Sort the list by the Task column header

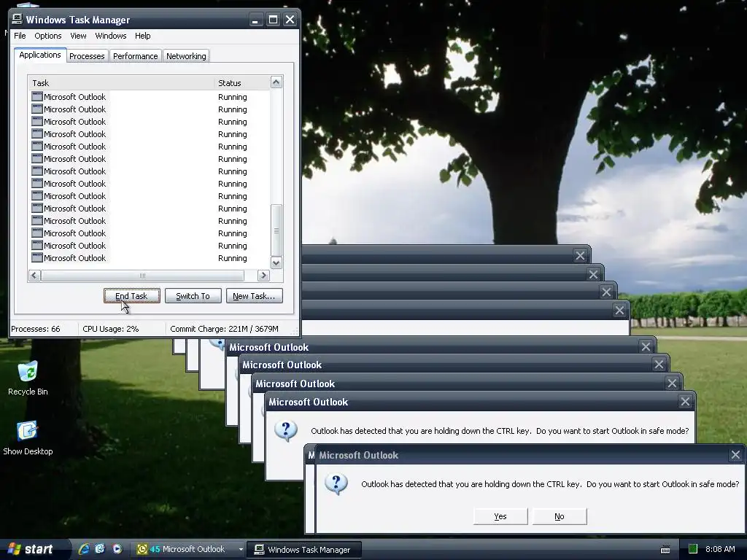[x=121, y=83]
